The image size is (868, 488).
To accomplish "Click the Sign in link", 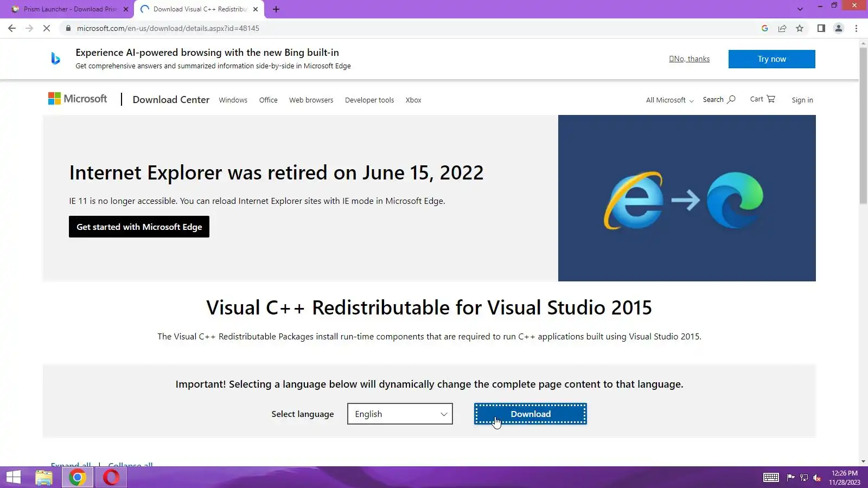I will pyautogui.click(x=802, y=100).
